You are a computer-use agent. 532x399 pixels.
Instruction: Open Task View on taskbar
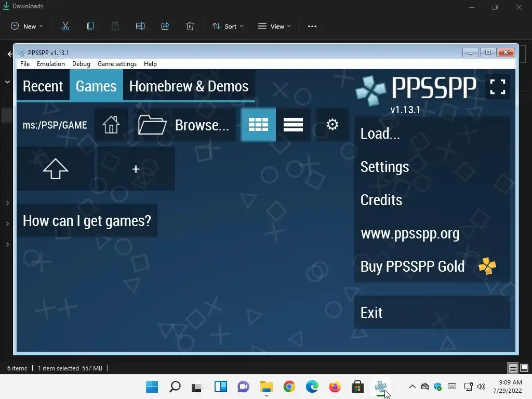[x=197, y=387]
